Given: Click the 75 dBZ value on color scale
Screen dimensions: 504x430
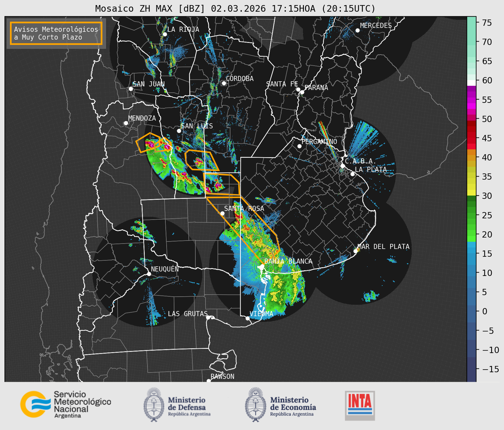Looking at the screenshot, I should (x=486, y=23).
